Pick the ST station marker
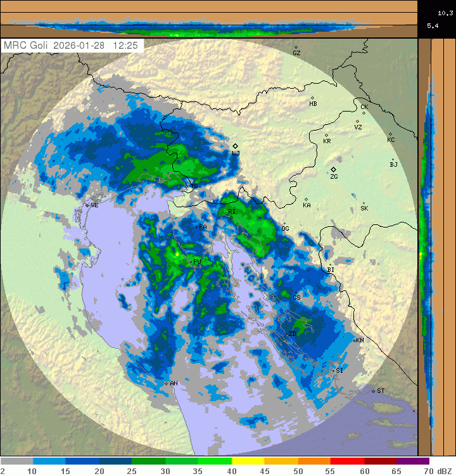456x476 pixels. coord(374,390)
